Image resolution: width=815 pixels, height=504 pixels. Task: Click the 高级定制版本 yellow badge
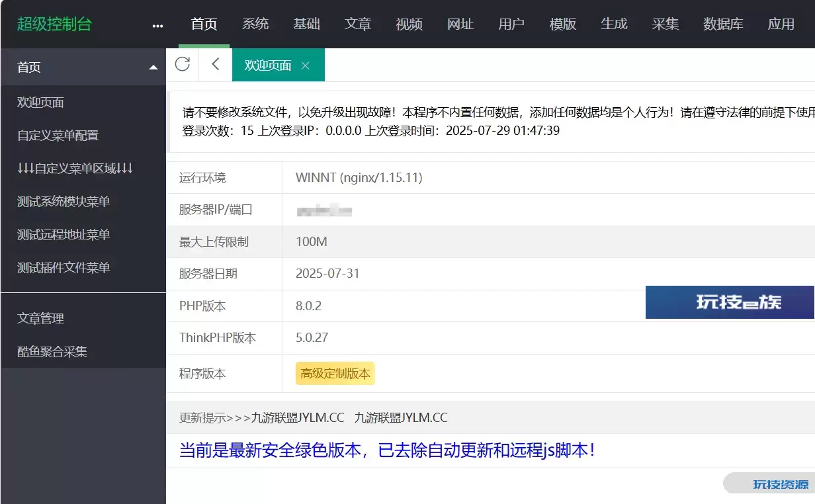point(335,374)
